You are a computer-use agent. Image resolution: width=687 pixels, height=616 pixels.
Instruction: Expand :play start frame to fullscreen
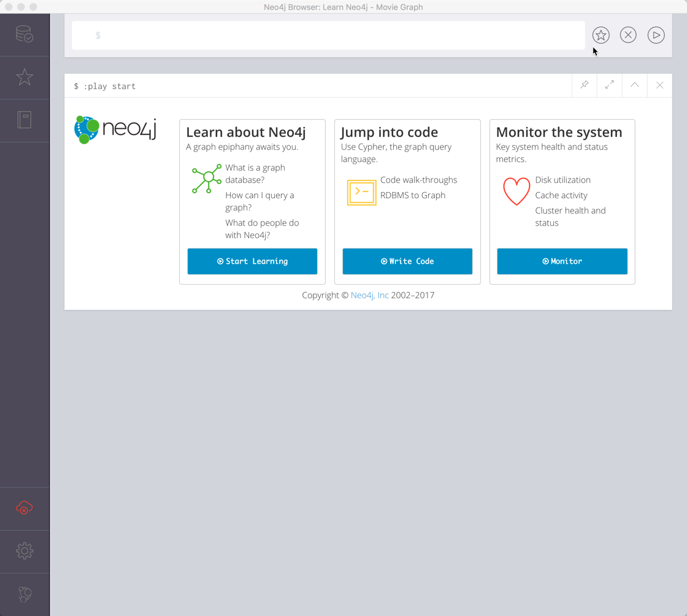pos(610,85)
